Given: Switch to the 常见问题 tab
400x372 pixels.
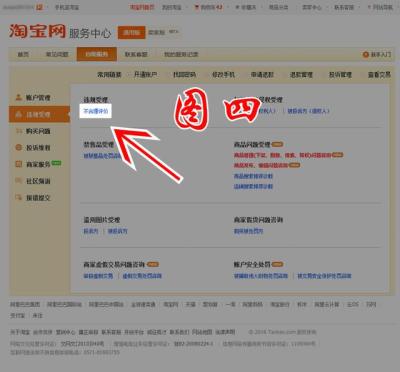Looking at the screenshot, I should (x=57, y=54).
